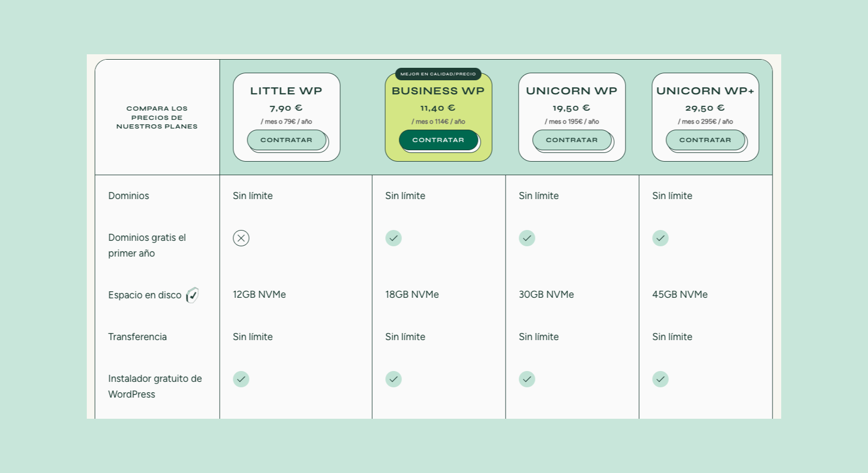Click the 'Mejor en calidad/precio' badge
This screenshot has width=868, height=473.
point(438,74)
